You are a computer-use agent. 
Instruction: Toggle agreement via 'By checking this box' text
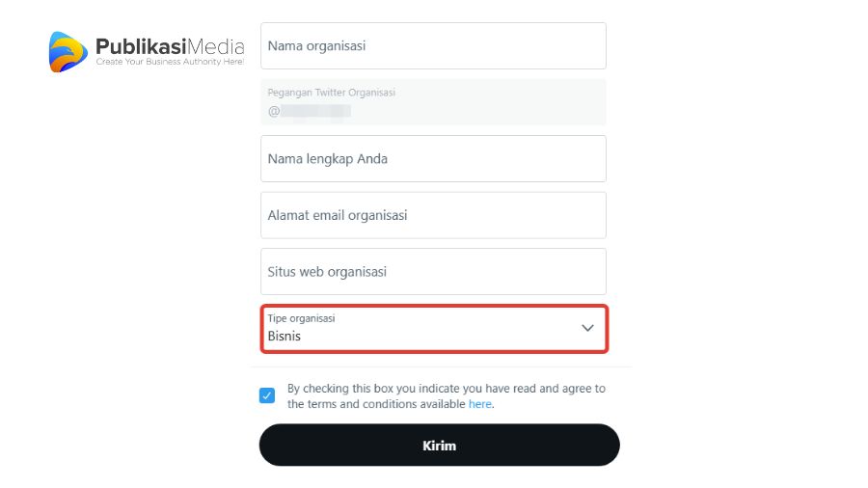click(447, 389)
